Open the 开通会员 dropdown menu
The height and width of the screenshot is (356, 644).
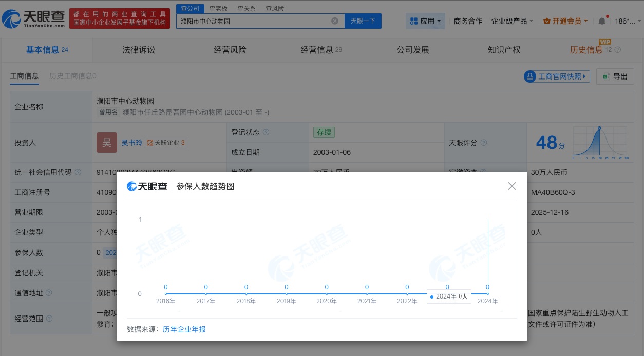564,21
